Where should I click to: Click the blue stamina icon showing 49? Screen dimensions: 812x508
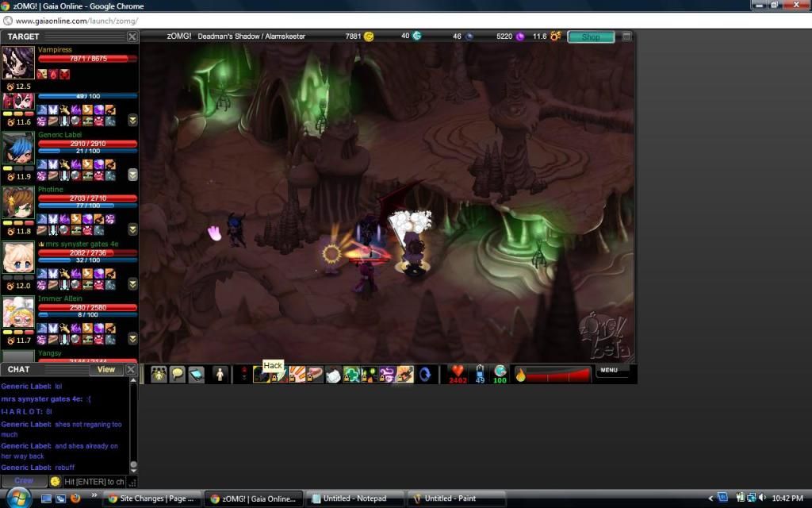(x=480, y=371)
